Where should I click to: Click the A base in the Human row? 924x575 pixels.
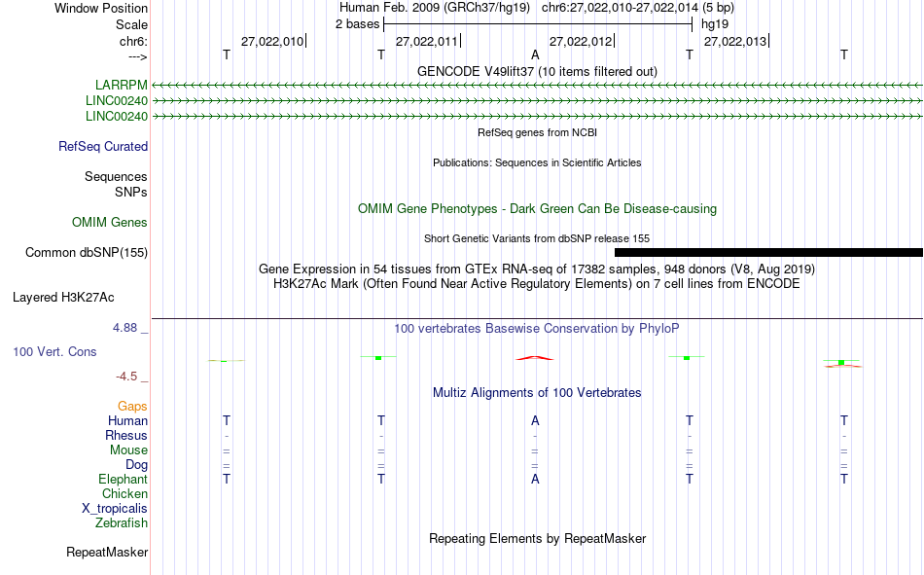pos(535,420)
